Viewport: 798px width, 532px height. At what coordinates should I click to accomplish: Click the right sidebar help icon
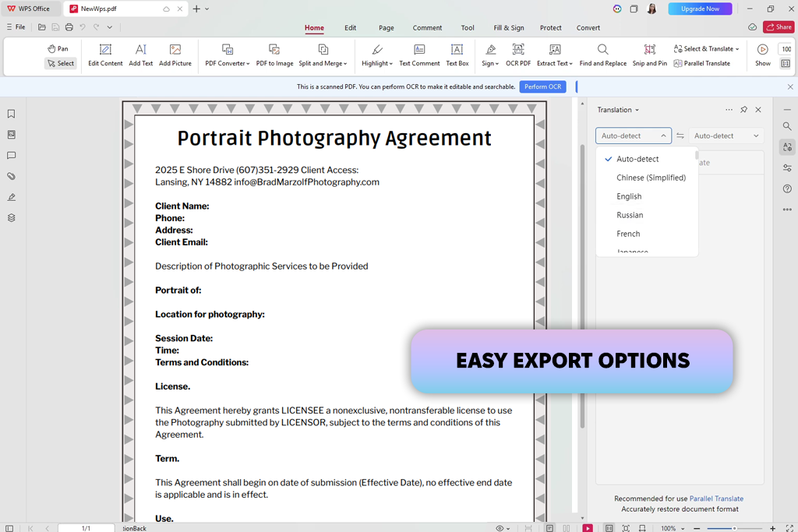pos(787,188)
